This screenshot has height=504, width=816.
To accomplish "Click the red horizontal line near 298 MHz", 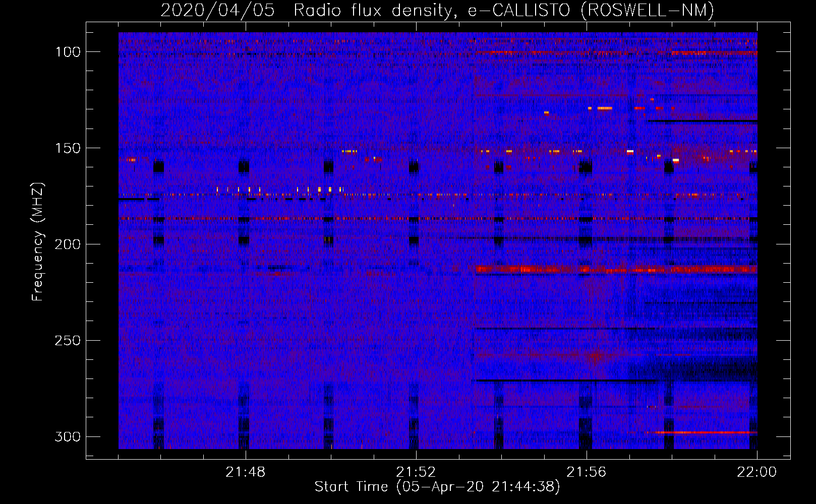I will click(x=706, y=432).
